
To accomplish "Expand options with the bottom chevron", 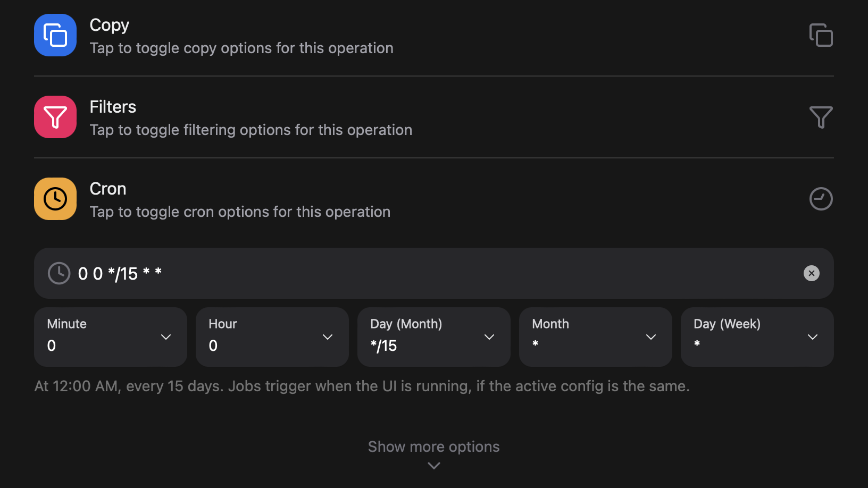I will click(x=434, y=466).
